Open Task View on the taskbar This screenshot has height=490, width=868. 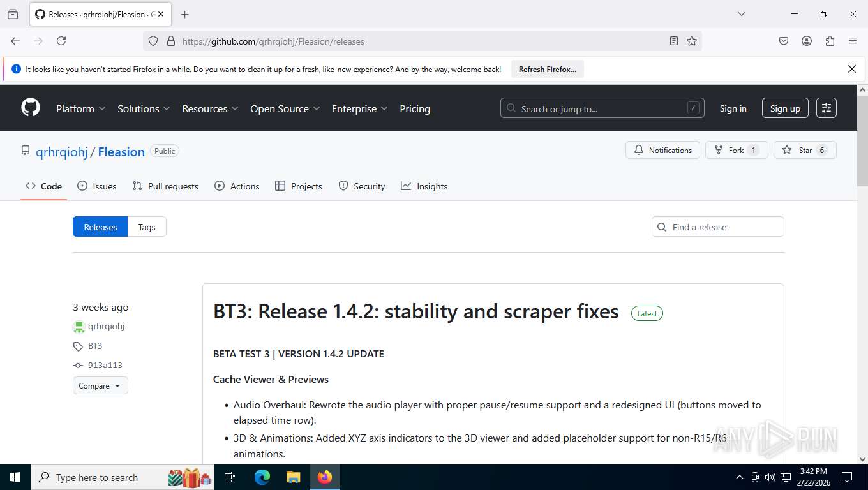tap(230, 477)
